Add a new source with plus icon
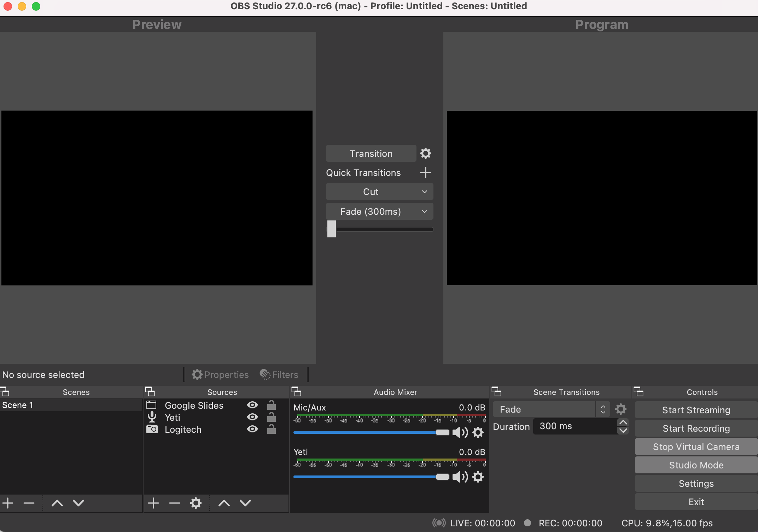The width and height of the screenshot is (758, 532). (x=153, y=503)
